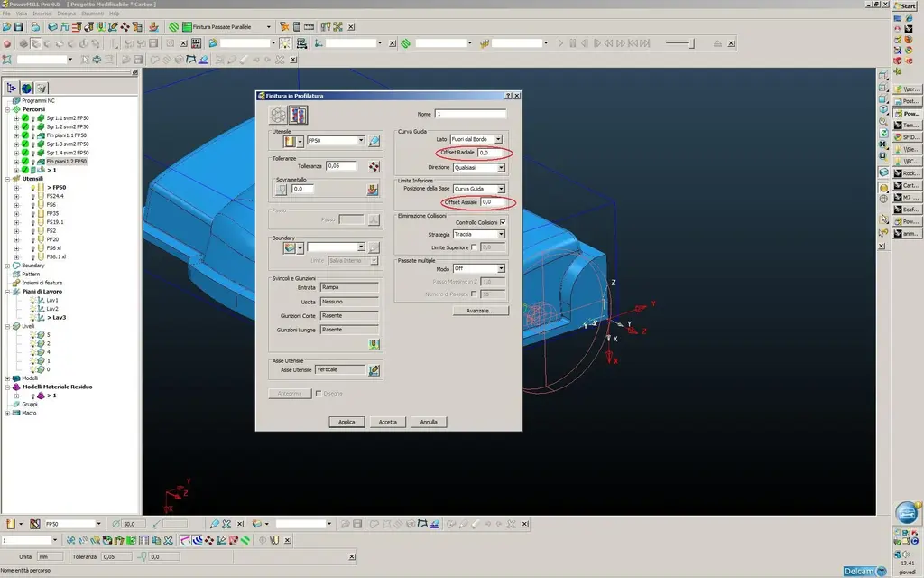Open the Strumenti menu
The height and width of the screenshot is (578, 924).
pyautogui.click(x=94, y=14)
